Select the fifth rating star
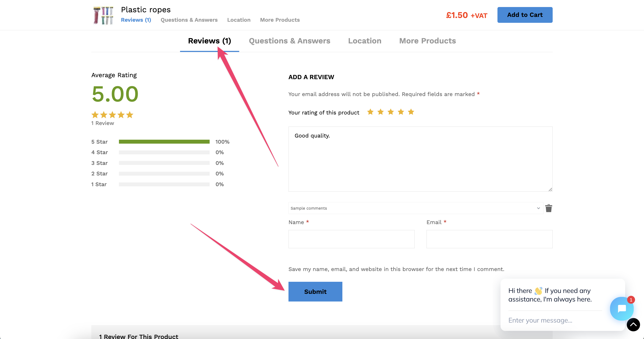The image size is (644, 339). coord(411,112)
